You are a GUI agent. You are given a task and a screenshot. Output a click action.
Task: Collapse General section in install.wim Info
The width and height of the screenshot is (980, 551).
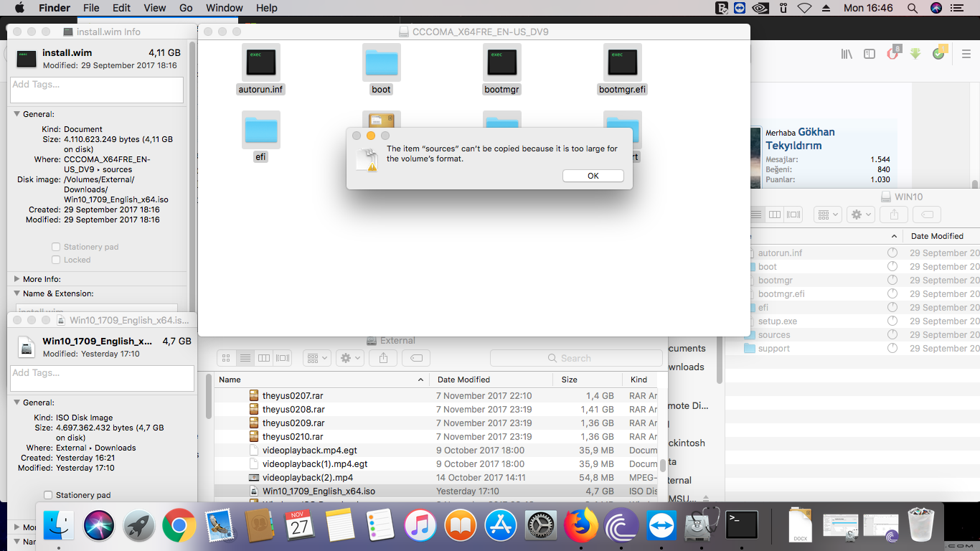(x=17, y=114)
